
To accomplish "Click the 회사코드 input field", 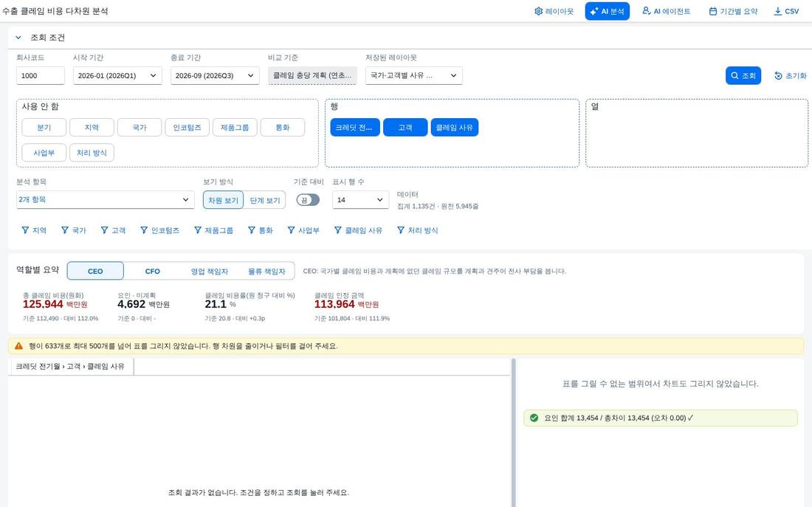I will (41, 75).
